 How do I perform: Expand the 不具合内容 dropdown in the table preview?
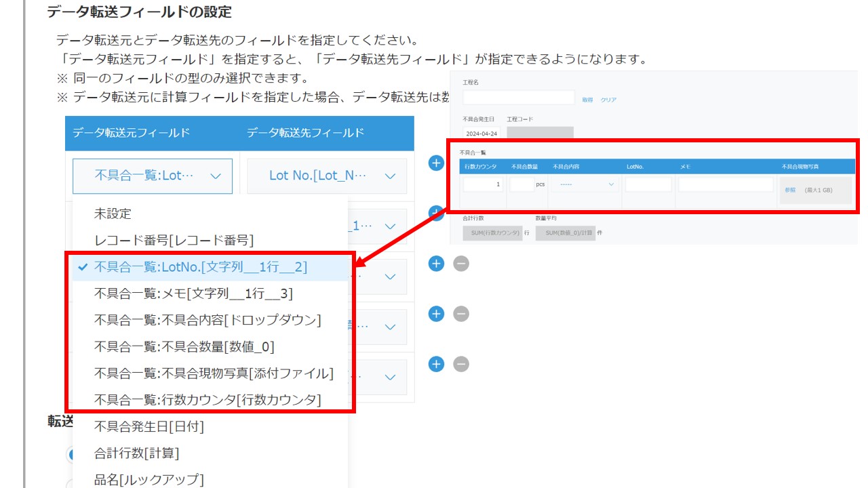(x=587, y=184)
